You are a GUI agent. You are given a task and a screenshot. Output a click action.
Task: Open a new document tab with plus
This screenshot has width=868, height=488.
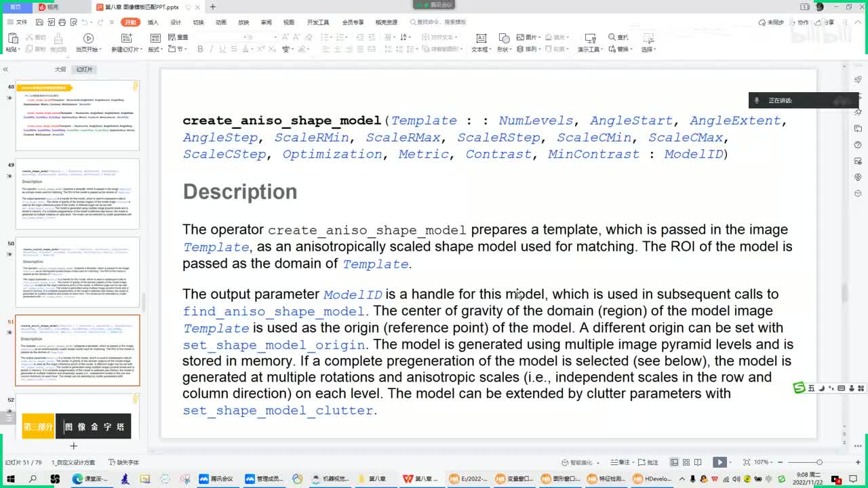[212, 7]
